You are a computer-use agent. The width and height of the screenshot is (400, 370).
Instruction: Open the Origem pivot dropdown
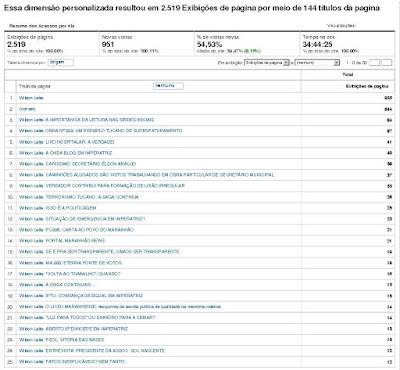pos(61,62)
